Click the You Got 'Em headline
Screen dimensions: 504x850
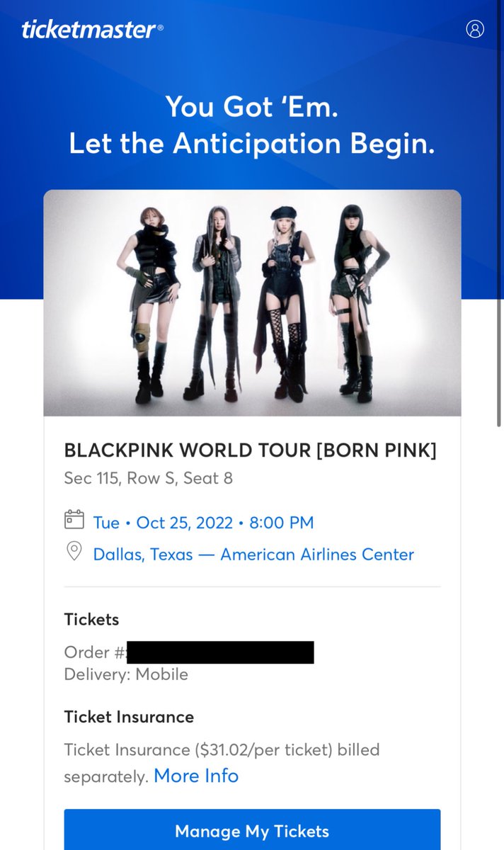[252, 107]
